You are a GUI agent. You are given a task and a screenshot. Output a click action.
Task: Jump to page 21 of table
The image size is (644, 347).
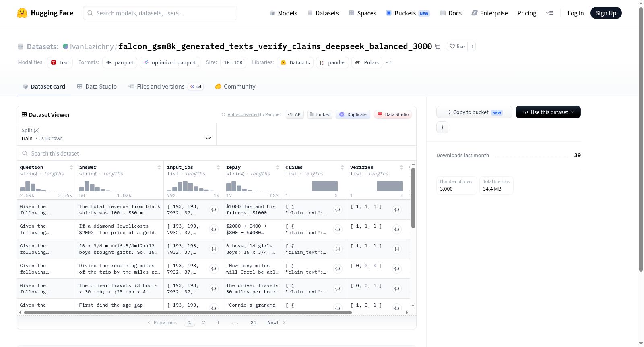tap(253, 322)
